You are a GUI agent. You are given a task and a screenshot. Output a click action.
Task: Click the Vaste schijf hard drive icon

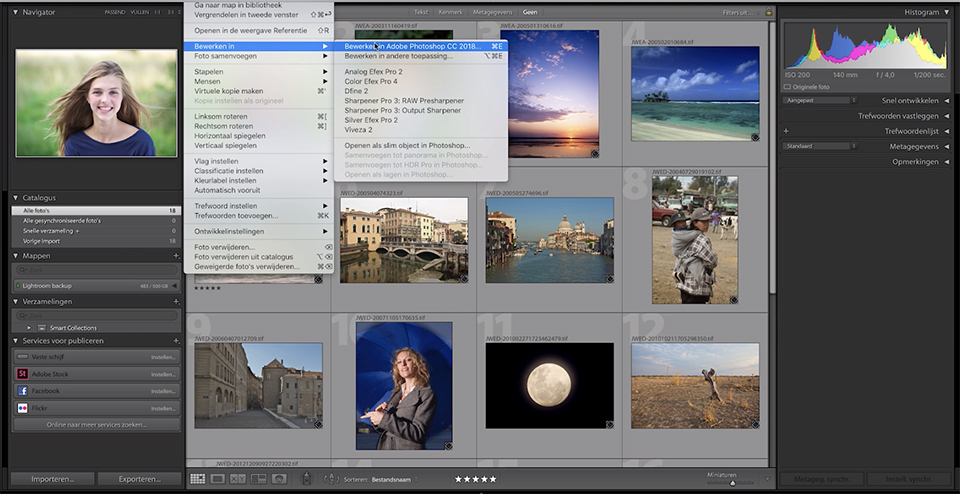point(22,357)
